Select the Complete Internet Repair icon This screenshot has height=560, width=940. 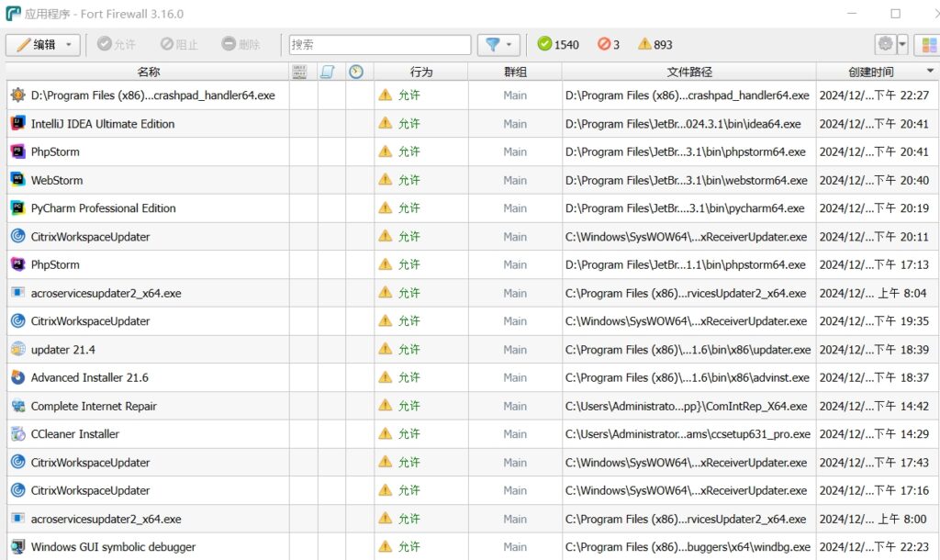click(18, 406)
